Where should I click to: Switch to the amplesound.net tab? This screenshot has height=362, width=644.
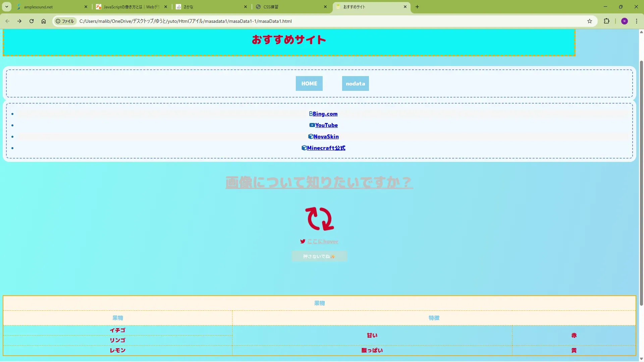pyautogui.click(x=50, y=7)
